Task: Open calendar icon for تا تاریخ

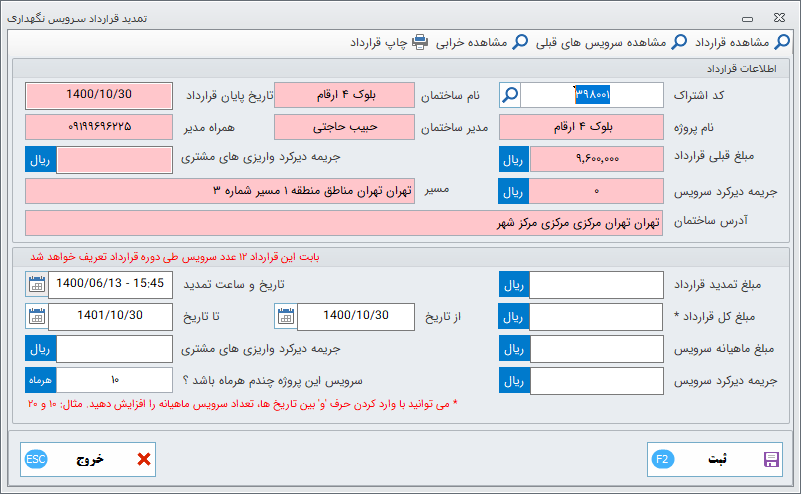Action: (x=37, y=317)
